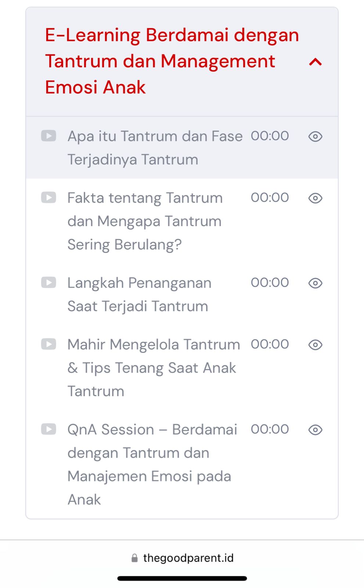Preview Mahir Mengelola Tantrum lesson via eye icon

tap(315, 345)
